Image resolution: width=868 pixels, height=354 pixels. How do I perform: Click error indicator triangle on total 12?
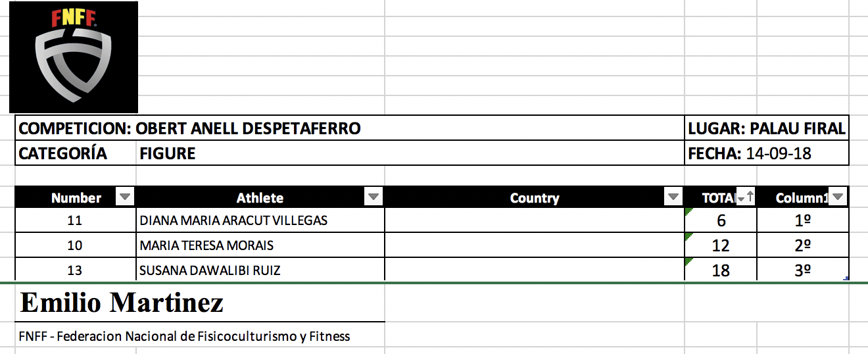(x=688, y=236)
